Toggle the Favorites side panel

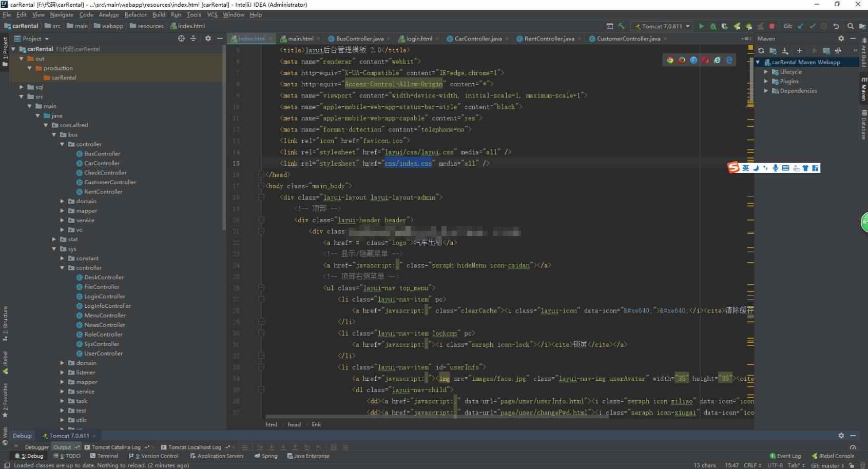tap(5, 400)
